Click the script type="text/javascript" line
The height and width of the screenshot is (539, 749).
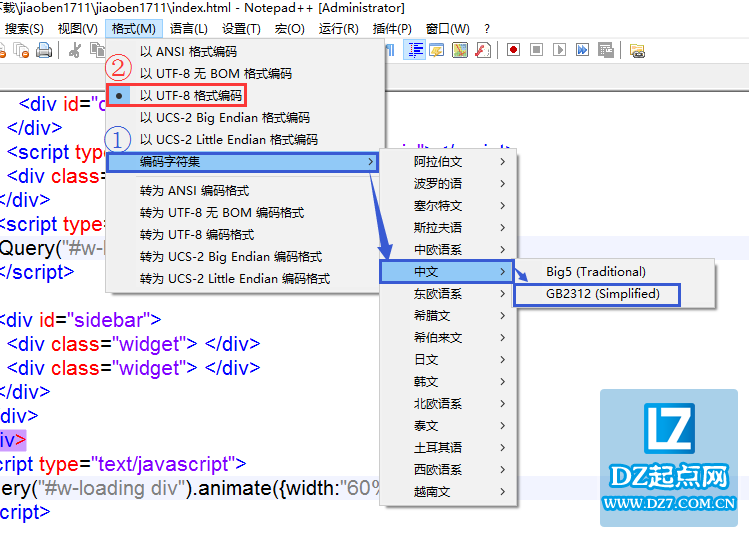pos(123,464)
